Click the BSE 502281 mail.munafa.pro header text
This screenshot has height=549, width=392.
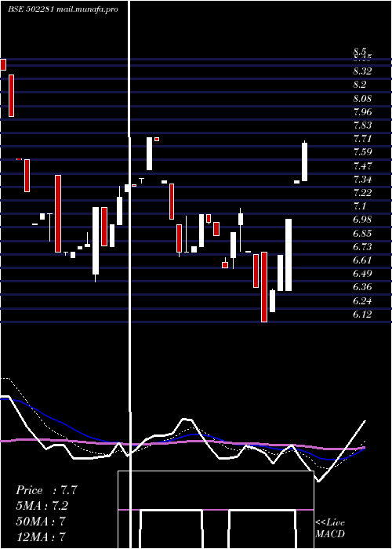63,9
